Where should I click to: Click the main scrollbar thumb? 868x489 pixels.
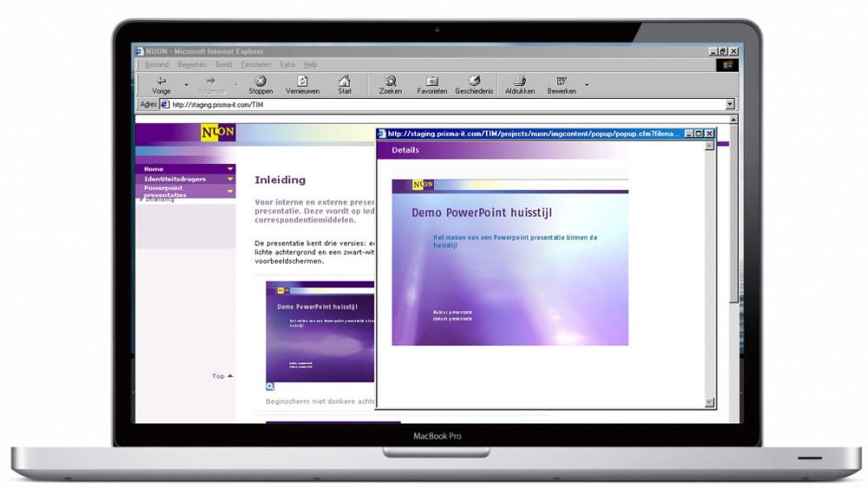tap(733, 213)
